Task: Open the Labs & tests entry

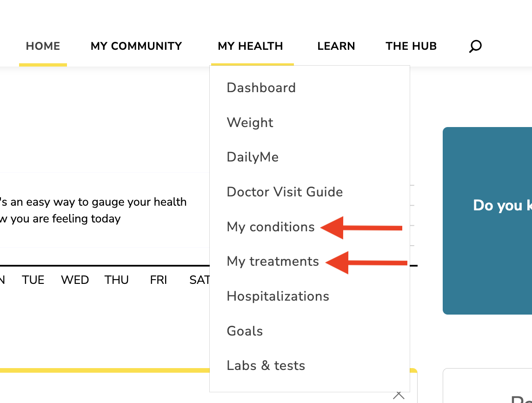Action: click(x=266, y=366)
